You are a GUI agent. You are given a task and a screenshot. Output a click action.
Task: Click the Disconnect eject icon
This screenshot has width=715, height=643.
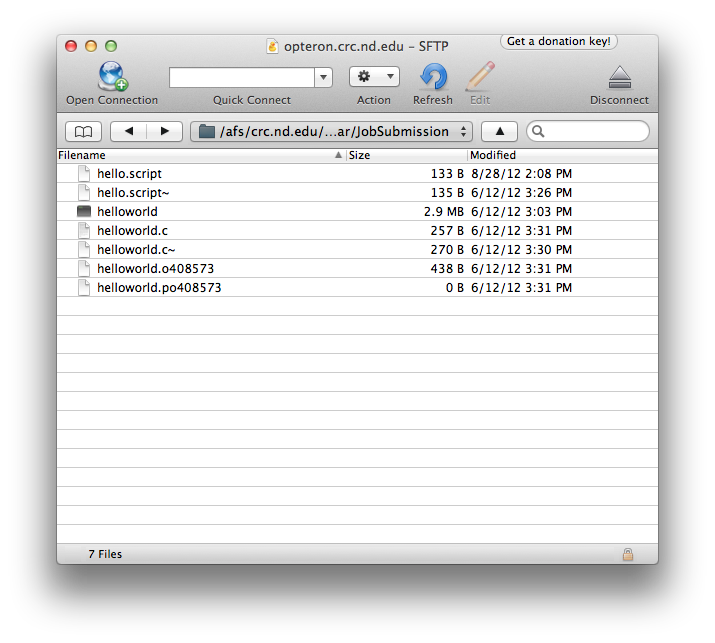point(619,77)
